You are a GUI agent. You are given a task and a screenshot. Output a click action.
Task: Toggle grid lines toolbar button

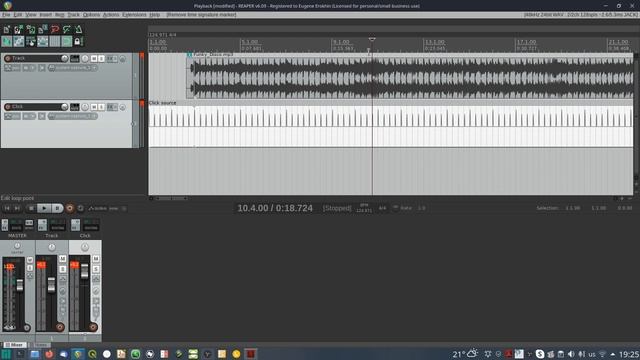[x=55, y=41]
